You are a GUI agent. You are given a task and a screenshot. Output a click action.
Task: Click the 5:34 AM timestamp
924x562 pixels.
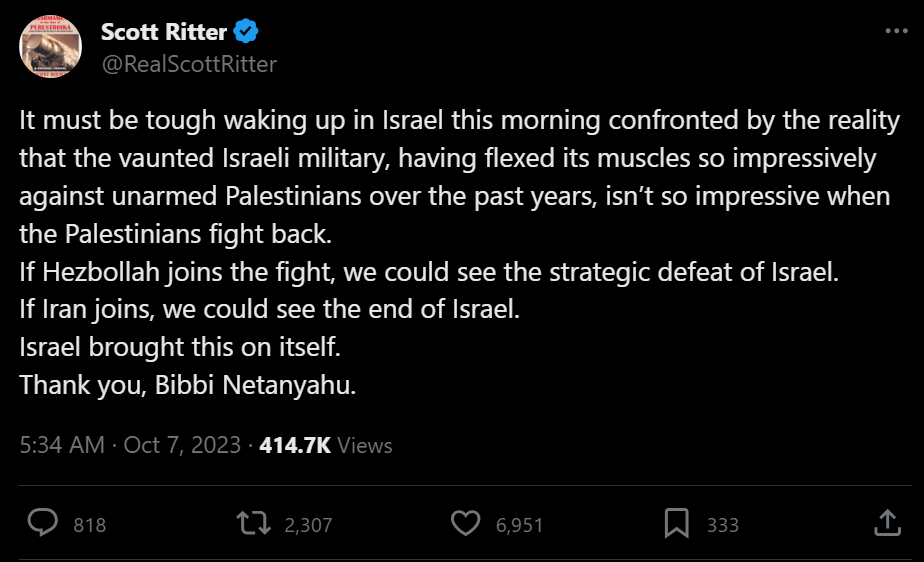tap(62, 445)
